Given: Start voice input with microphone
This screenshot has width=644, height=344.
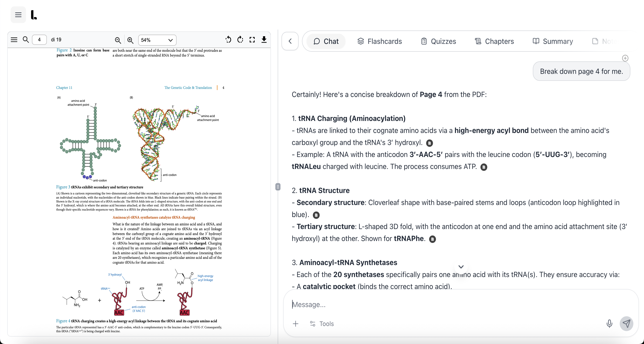Looking at the screenshot, I should point(609,324).
